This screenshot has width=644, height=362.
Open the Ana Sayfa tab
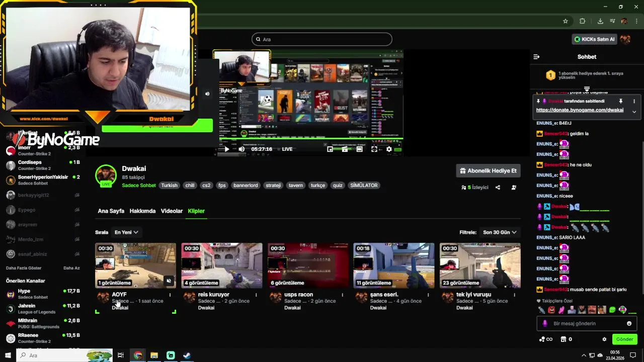tap(111, 211)
